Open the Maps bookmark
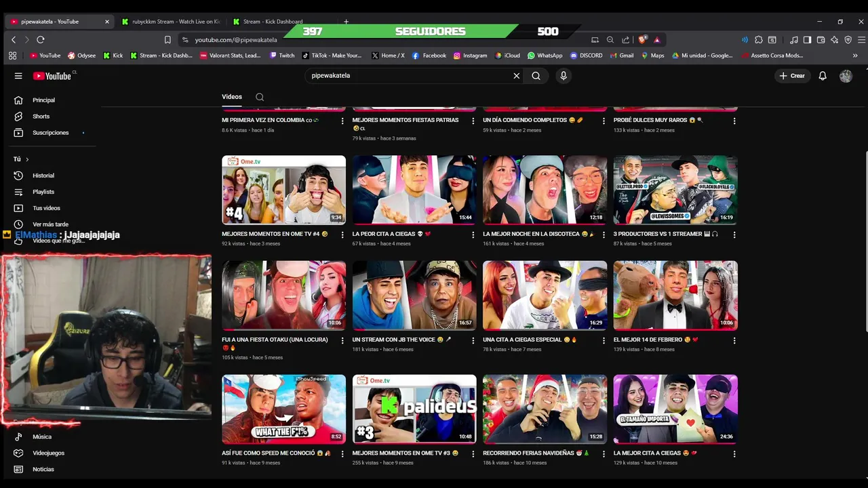This screenshot has width=868, height=488. click(653, 56)
